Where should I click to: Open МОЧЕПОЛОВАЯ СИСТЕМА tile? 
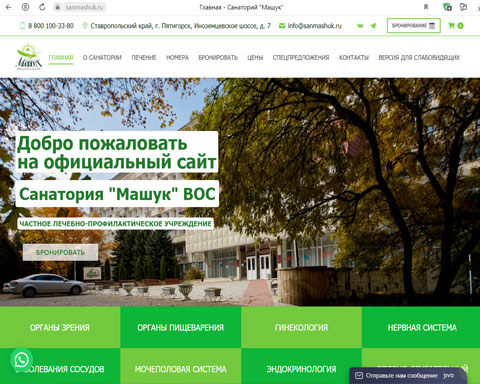(x=181, y=368)
